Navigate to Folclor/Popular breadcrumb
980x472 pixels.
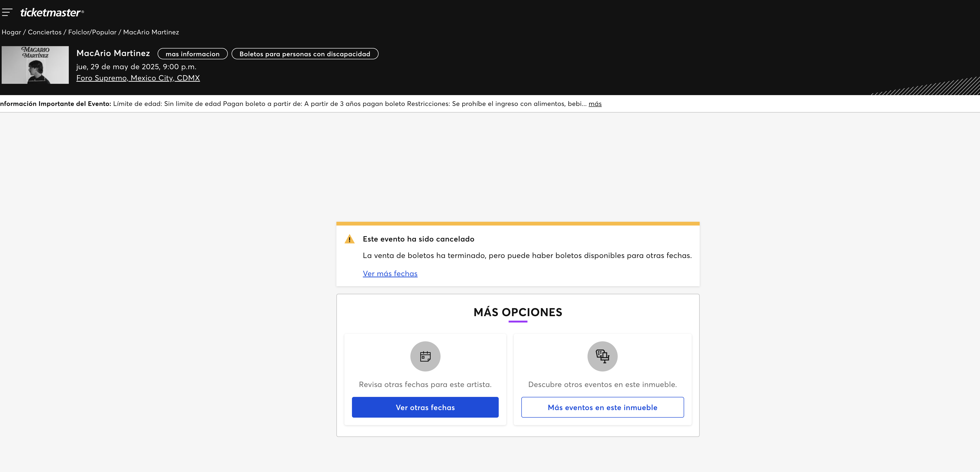click(x=92, y=32)
